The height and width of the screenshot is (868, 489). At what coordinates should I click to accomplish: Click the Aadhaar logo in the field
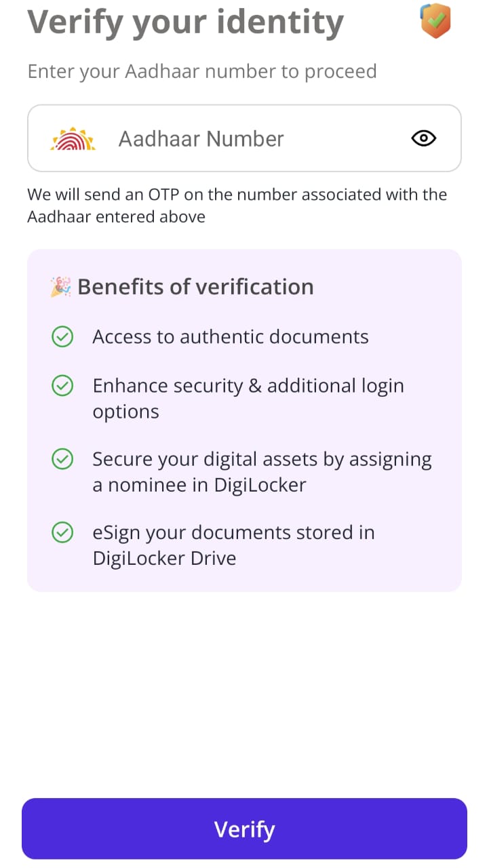(73, 139)
